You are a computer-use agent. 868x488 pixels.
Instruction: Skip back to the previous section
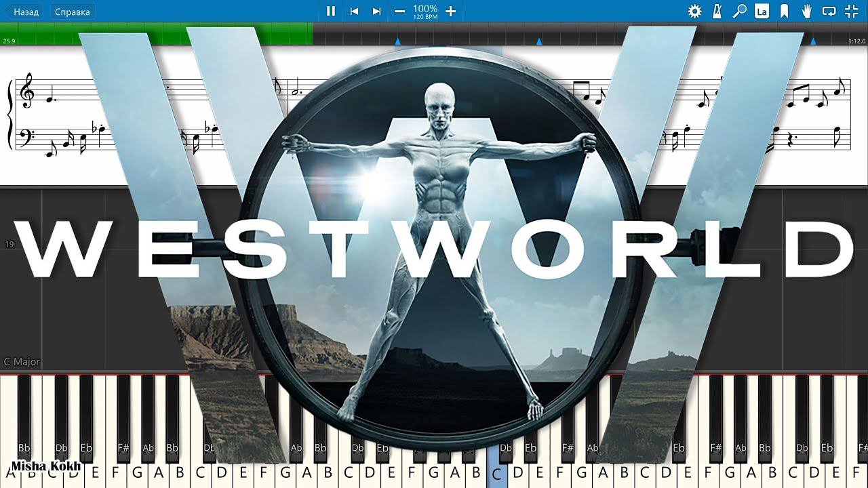click(354, 11)
